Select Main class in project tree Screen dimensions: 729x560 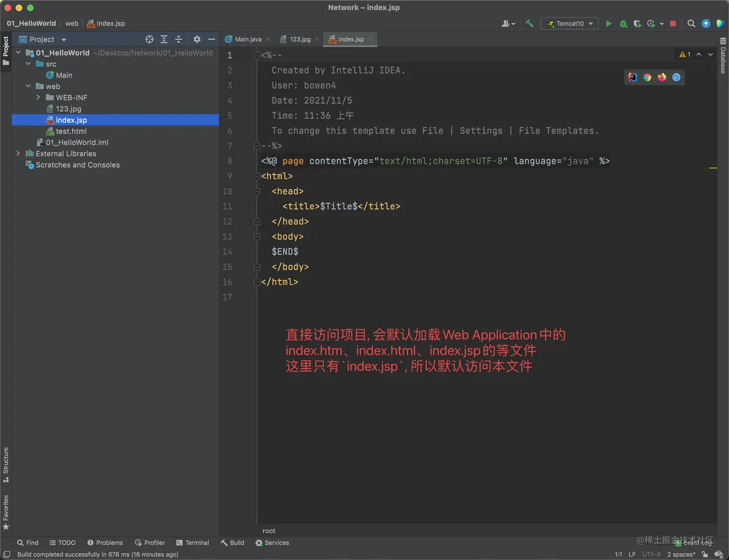tap(64, 75)
